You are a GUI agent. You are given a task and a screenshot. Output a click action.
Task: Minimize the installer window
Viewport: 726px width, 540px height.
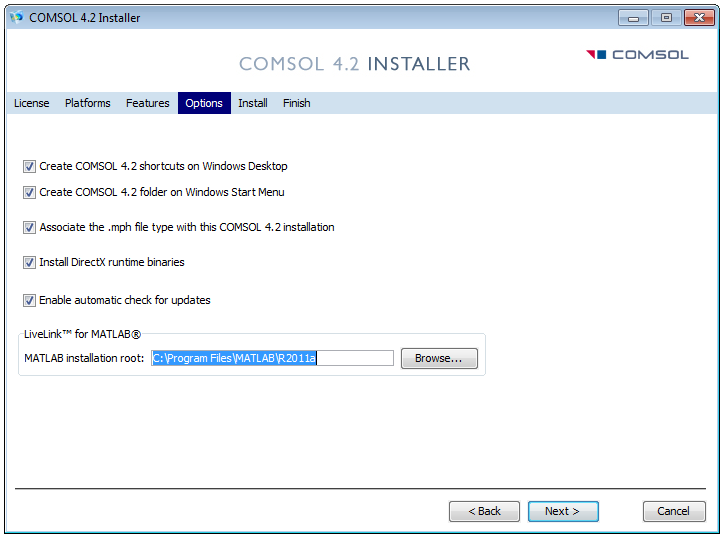click(x=633, y=18)
